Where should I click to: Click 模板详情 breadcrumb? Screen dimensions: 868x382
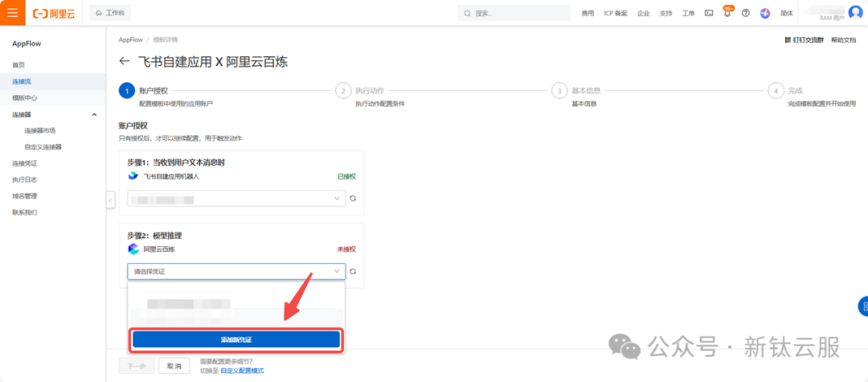click(x=166, y=40)
